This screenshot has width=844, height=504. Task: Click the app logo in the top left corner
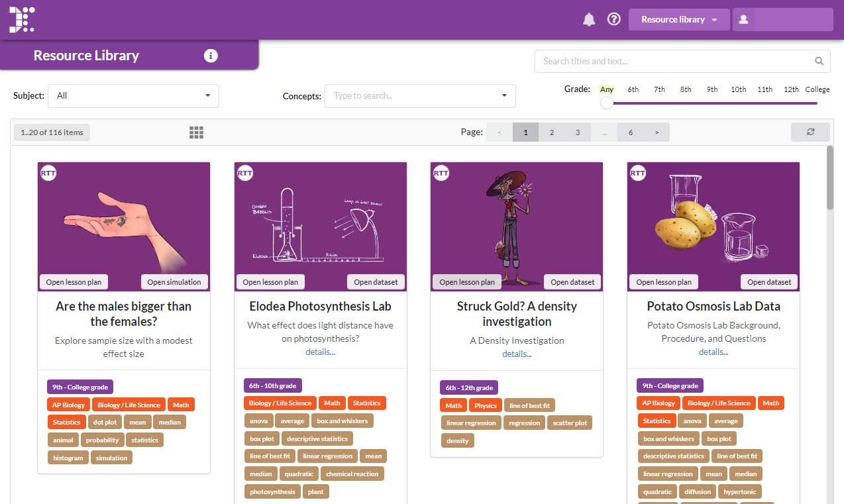(22, 19)
